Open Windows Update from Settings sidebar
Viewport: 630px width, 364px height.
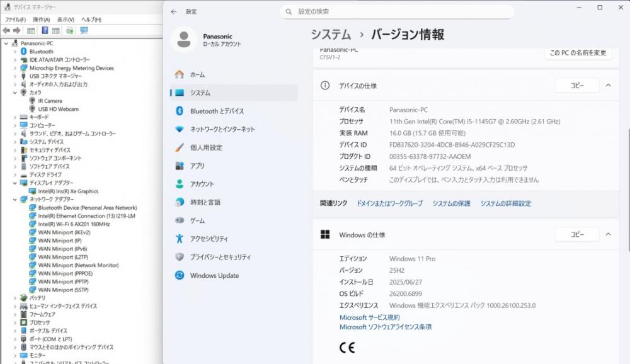[x=214, y=275]
